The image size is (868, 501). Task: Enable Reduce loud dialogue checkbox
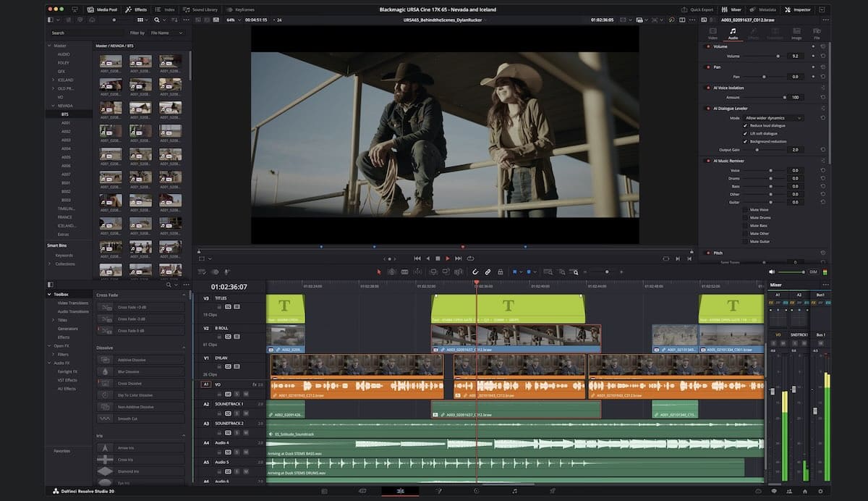point(745,125)
